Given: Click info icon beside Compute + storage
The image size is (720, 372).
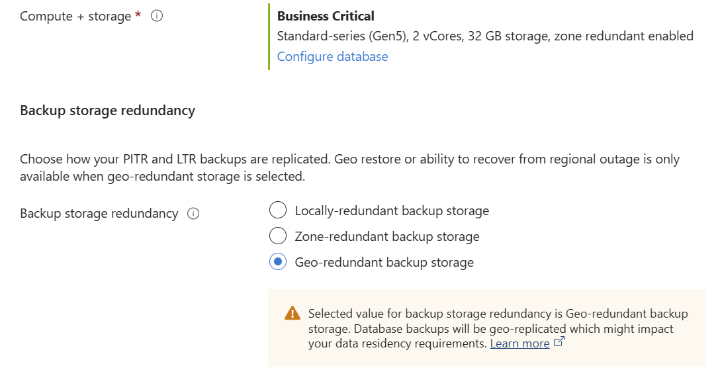Looking at the screenshot, I should (x=157, y=16).
